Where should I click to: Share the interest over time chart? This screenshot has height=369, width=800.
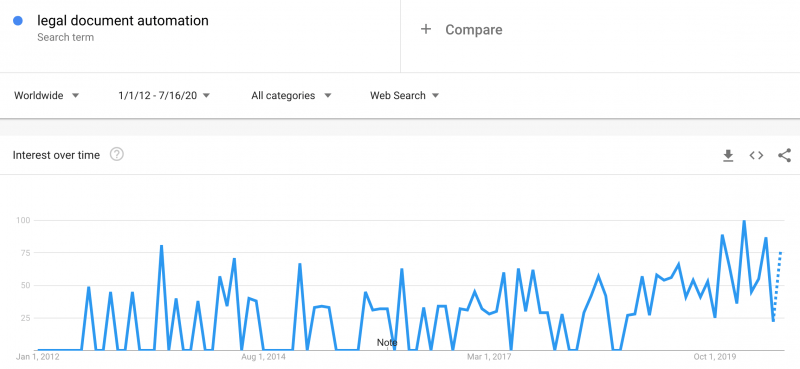click(x=784, y=156)
